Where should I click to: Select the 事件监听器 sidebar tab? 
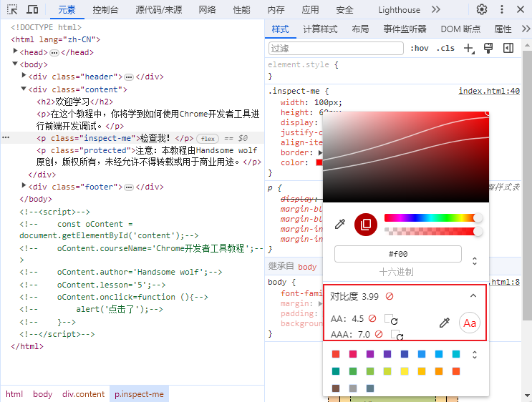click(405, 29)
